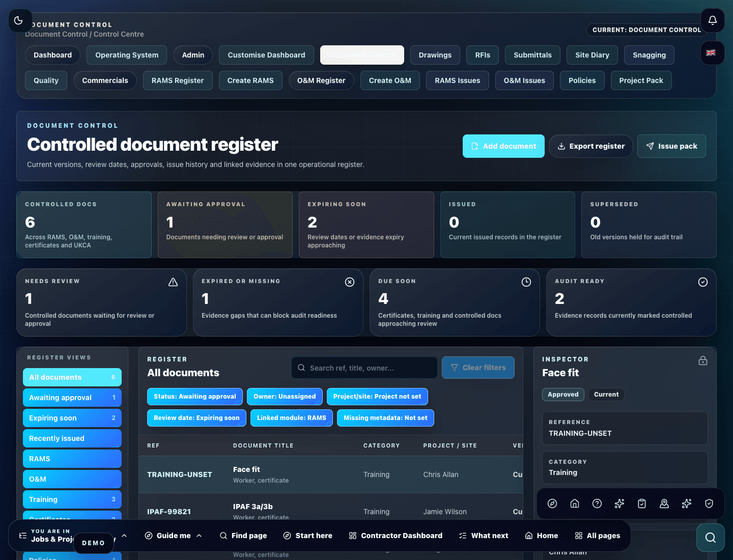733x560 pixels.
Task: Click the Expiring Soon summary card
Action: click(x=366, y=225)
